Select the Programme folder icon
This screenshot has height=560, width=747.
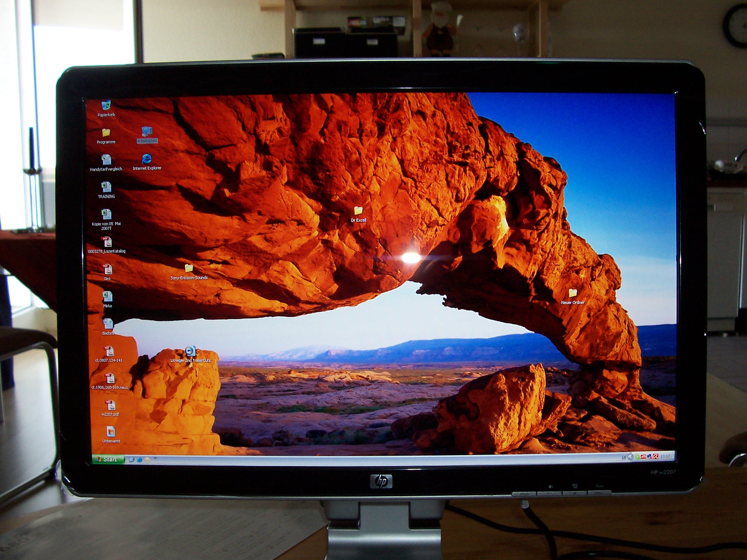pyautogui.click(x=106, y=133)
